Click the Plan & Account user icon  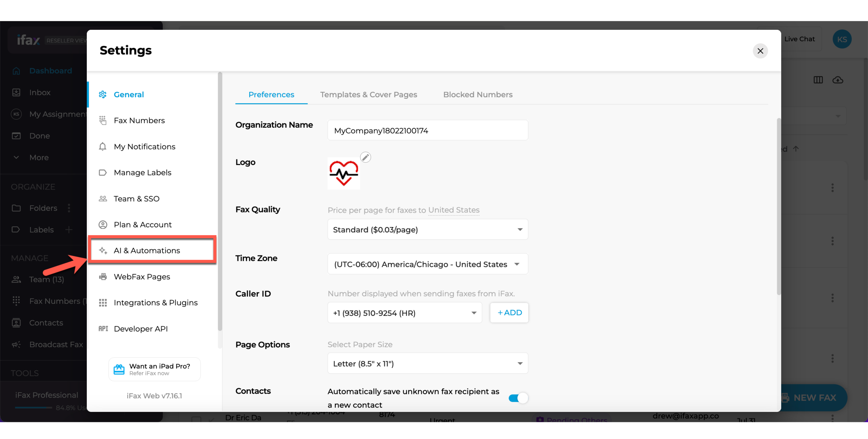(103, 225)
